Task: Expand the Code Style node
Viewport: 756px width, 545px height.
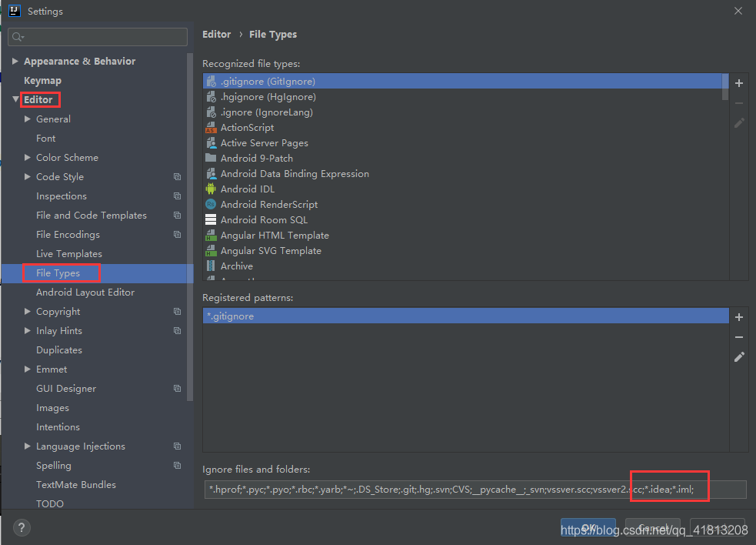Action: click(x=28, y=177)
